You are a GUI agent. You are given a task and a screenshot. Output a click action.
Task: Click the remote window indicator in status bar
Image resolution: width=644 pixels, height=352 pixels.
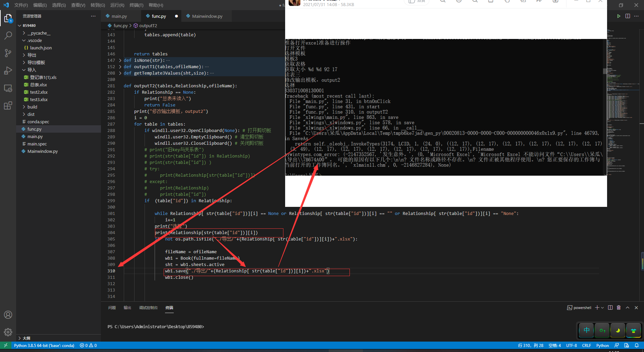pos(6,346)
